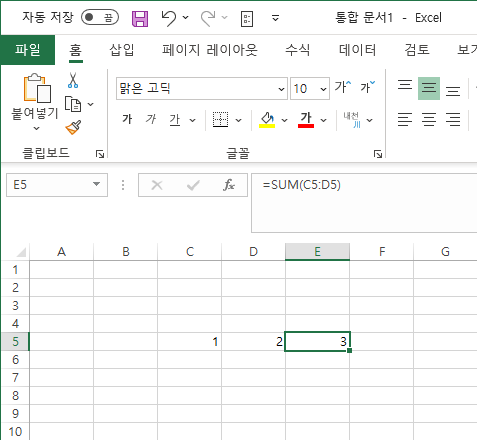The width and height of the screenshot is (477, 440).
Task: Expand the font name dropdown arrow
Action: [281, 89]
